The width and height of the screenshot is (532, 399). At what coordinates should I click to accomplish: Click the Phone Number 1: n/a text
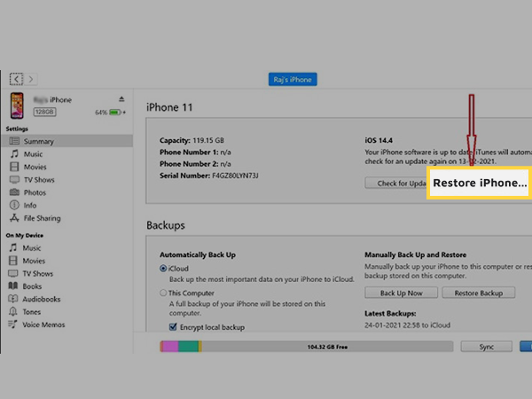(195, 152)
